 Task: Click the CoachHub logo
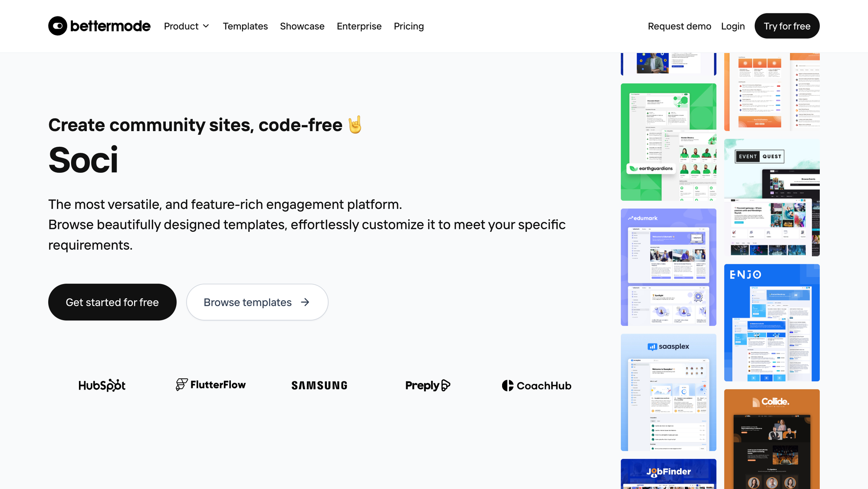pyautogui.click(x=536, y=386)
